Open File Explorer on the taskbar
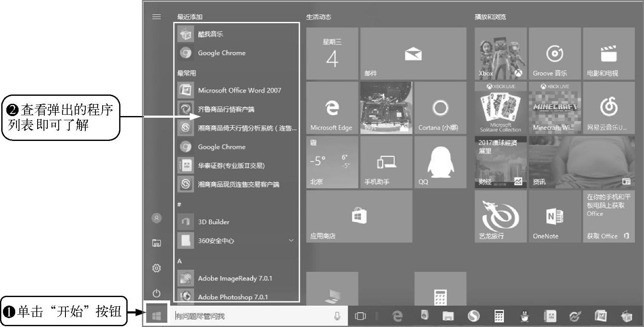Viewport: 644px width, 327px height. tap(448, 316)
